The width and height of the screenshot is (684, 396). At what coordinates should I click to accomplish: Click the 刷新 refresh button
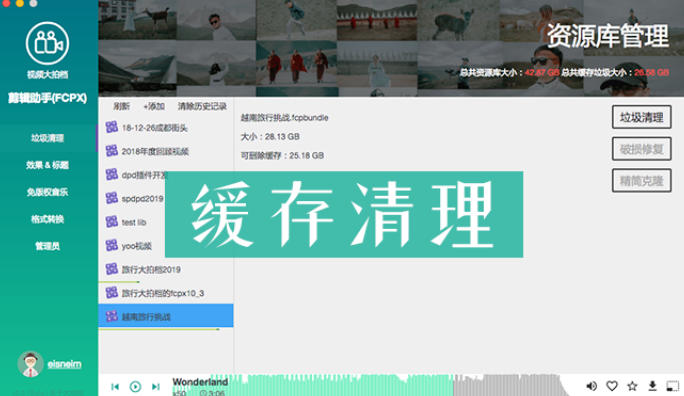point(121,106)
